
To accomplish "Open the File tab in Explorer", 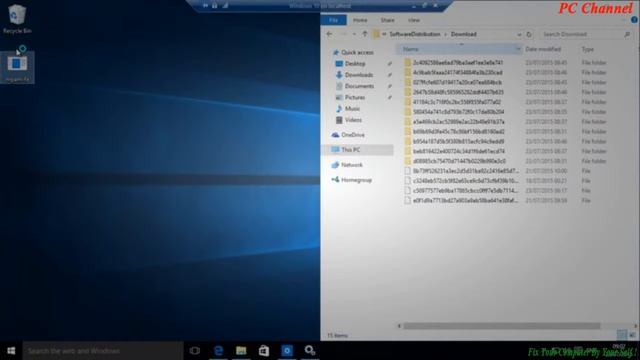I will 333,20.
